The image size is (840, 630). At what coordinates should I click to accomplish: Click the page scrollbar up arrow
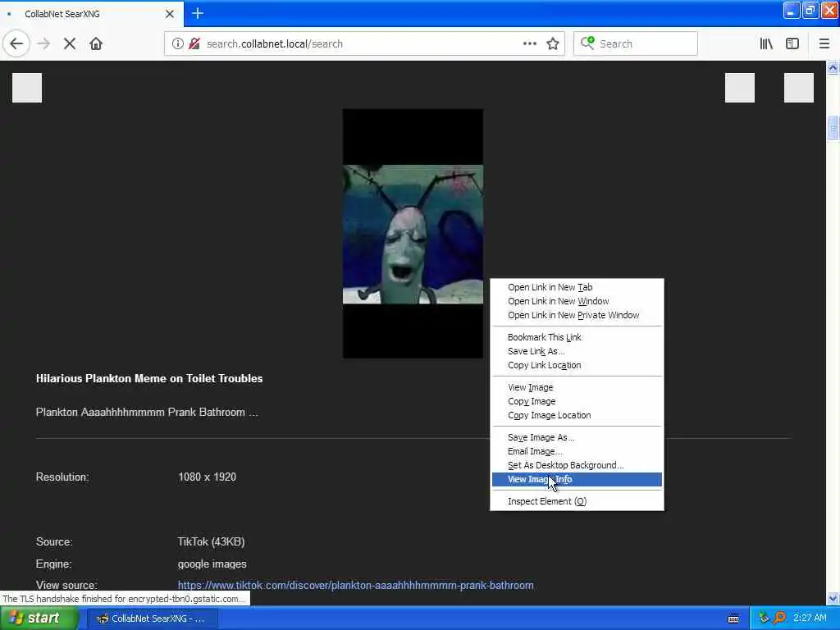pyautogui.click(x=833, y=68)
